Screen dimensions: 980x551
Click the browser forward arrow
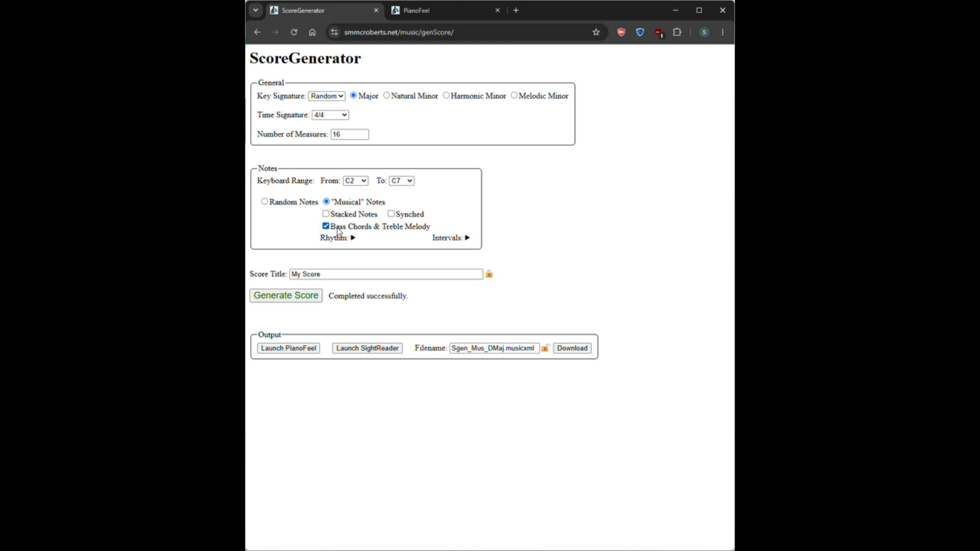pos(276,32)
